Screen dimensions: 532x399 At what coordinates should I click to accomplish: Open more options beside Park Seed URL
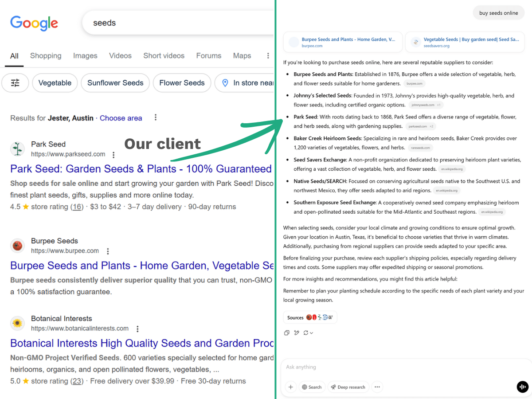tap(113, 155)
